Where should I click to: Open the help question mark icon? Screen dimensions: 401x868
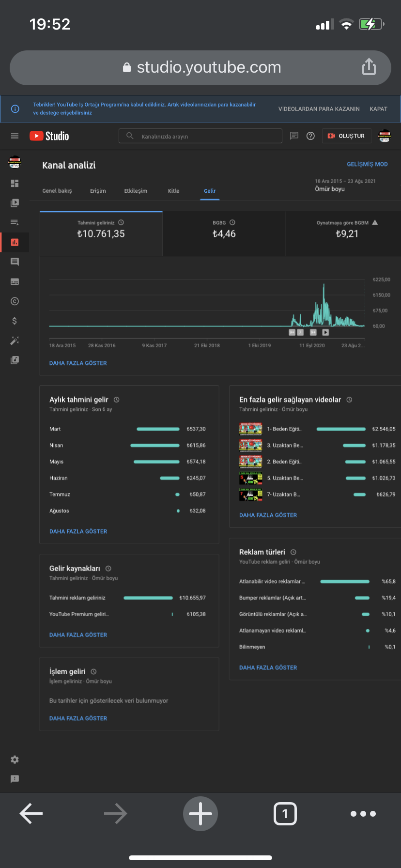[x=310, y=136]
